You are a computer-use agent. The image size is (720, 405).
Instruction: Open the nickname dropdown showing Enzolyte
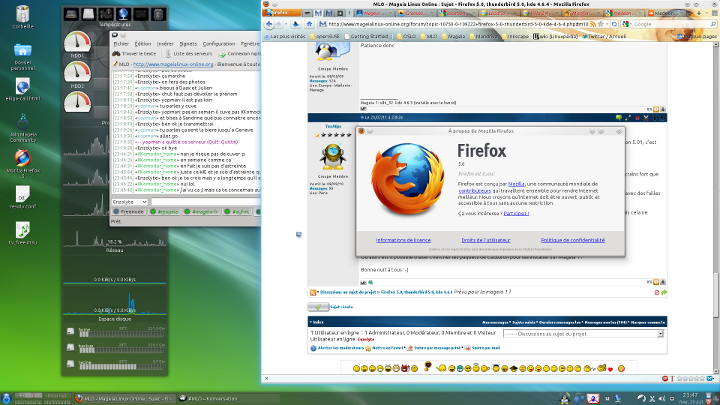point(129,202)
